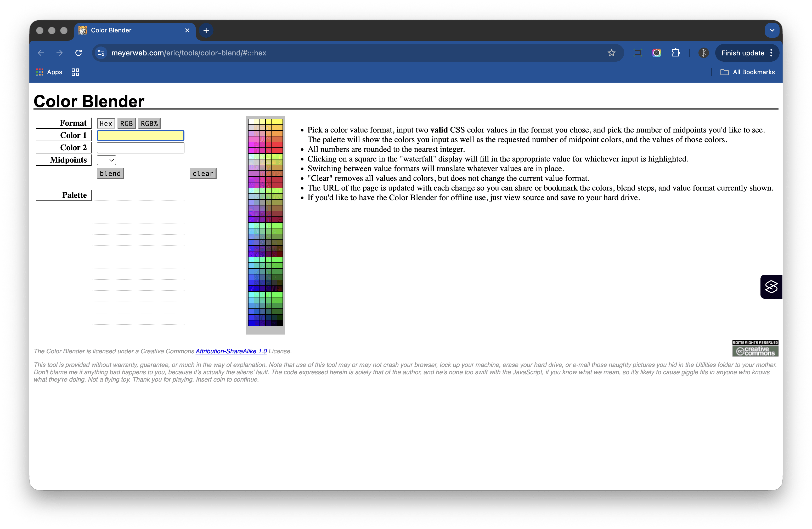Open the Chrome profile avatar
The image size is (812, 529).
pyautogui.click(x=703, y=53)
